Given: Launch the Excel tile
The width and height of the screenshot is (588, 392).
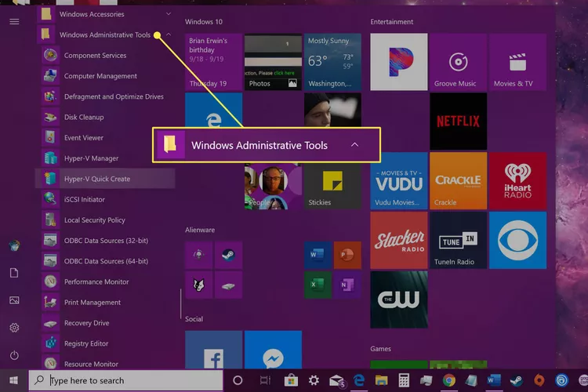Looking at the screenshot, I should pyautogui.click(x=318, y=285).
